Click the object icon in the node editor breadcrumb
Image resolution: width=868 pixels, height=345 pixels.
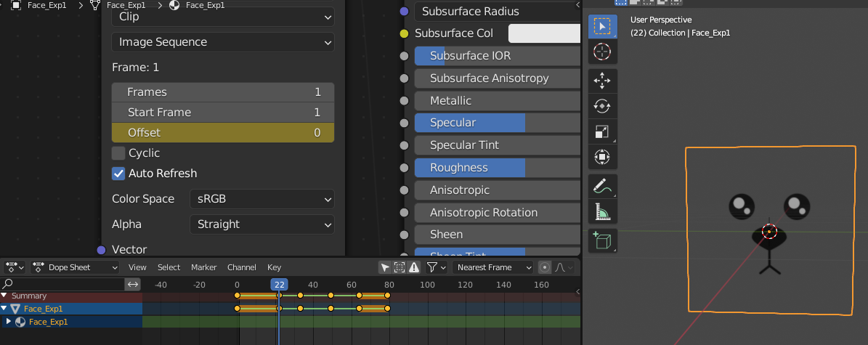click(16, 6)
